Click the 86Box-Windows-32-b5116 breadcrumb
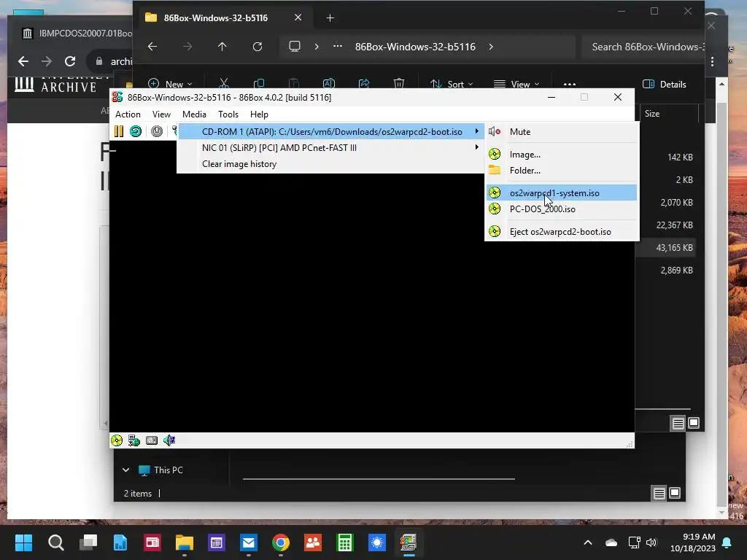This screenshot has width=747, height=560. pos(415,47)
